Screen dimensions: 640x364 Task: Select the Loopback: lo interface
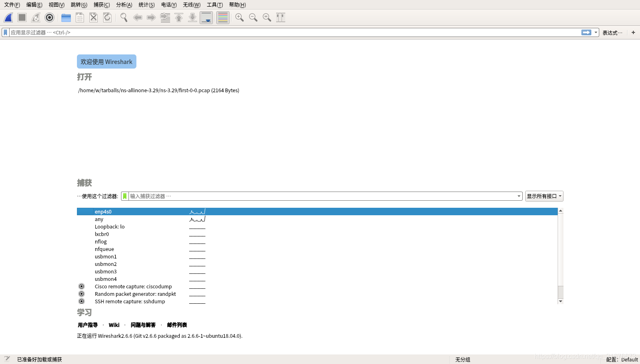pos(317,226)
